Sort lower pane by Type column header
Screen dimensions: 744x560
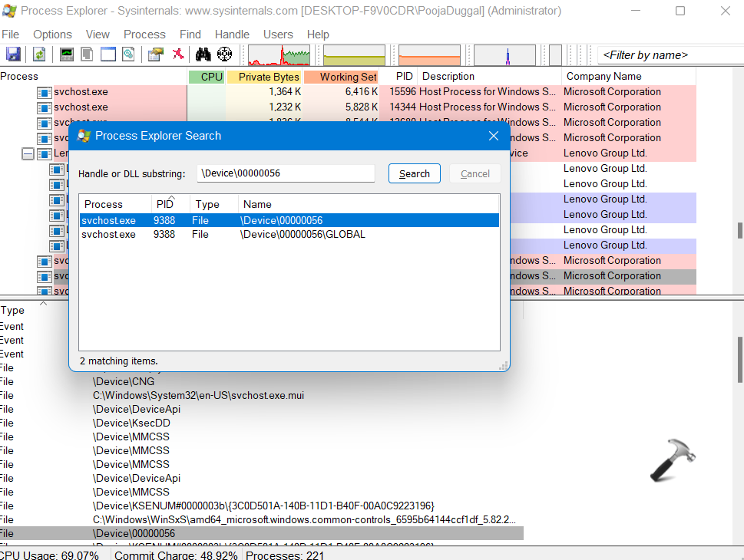click(x=13, y=311)
